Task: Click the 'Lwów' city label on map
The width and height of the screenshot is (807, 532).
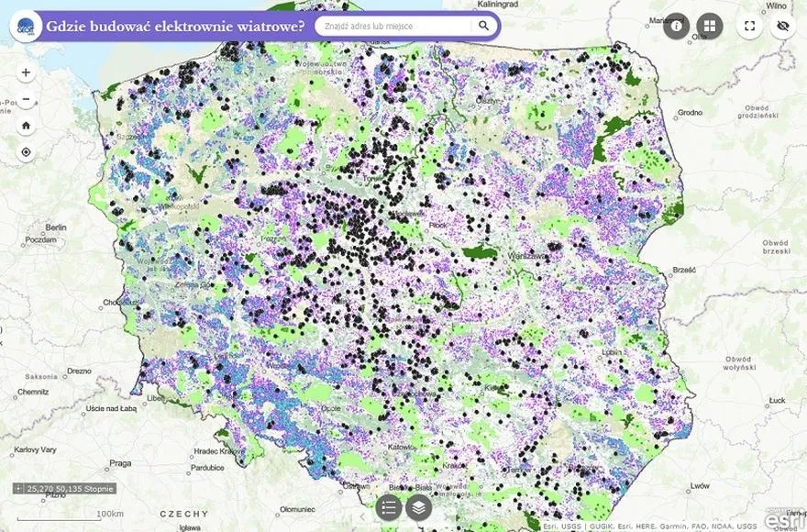Action: click(700, 485)
